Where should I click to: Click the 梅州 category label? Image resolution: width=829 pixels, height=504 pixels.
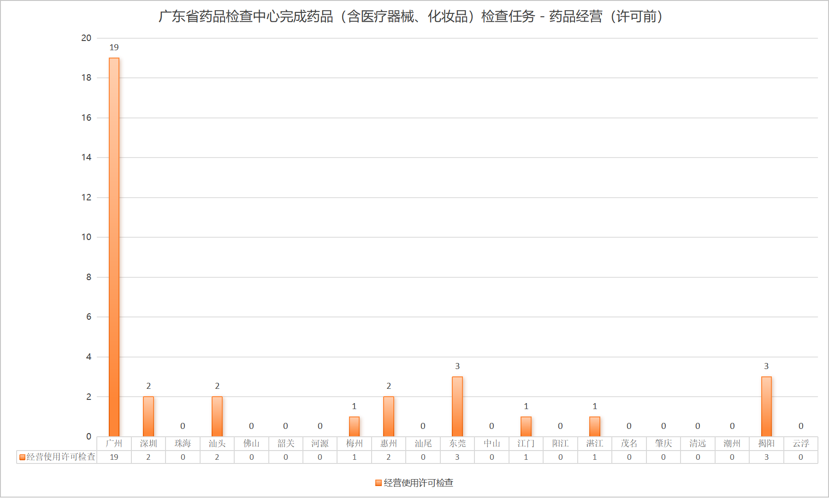[x=354, y=443]
